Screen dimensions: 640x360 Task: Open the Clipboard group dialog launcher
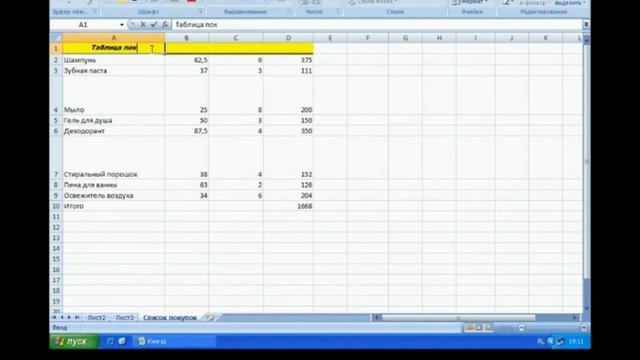click(95, 12)
